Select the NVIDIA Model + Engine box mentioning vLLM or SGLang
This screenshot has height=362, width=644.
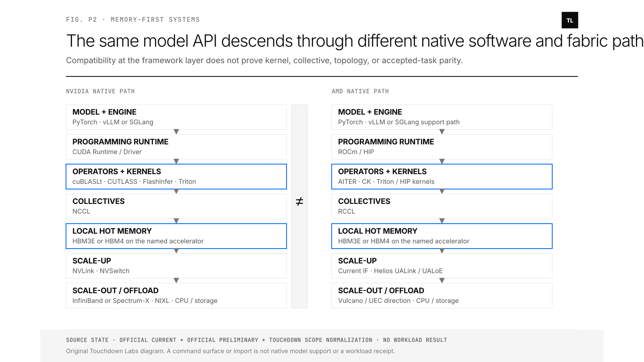coord(176,117)
